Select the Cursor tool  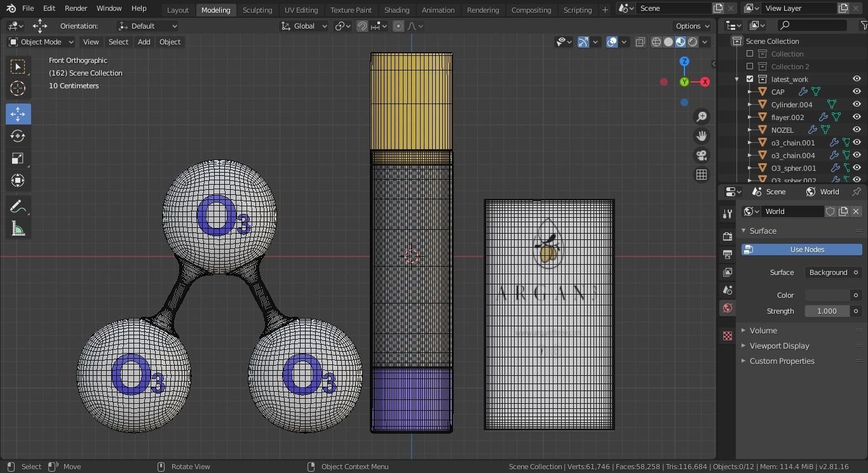pos(18,88)
